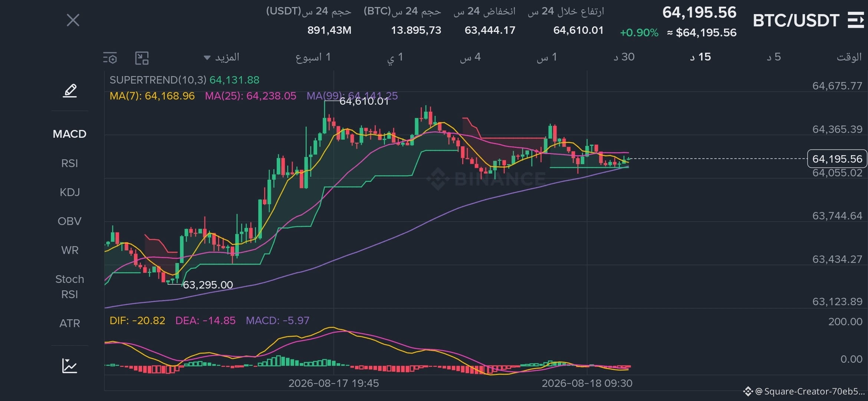Click the 200.00 MACD axis label
868x401 pixels.
[x=845, y=322]
